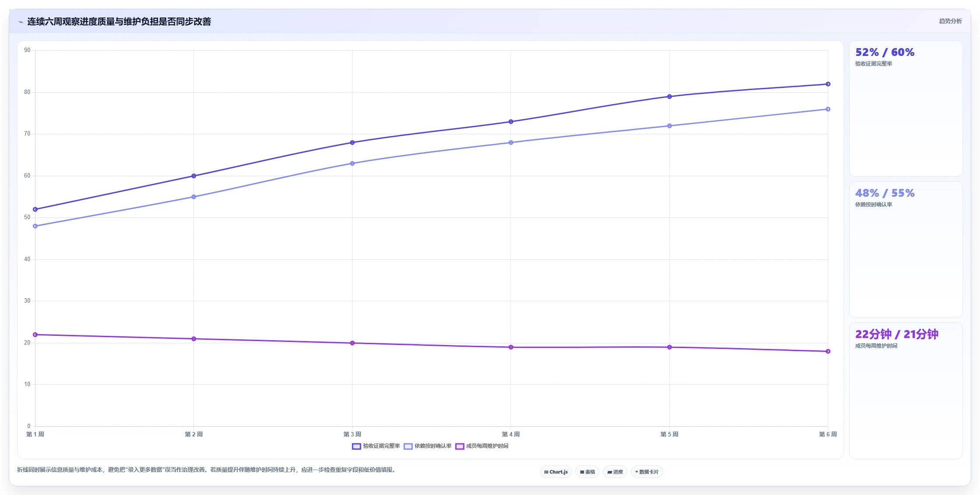The image size is (980, 495).
Task: Click 成员每周维护时间 data point at 第 1 周
Action: (35, 335)
